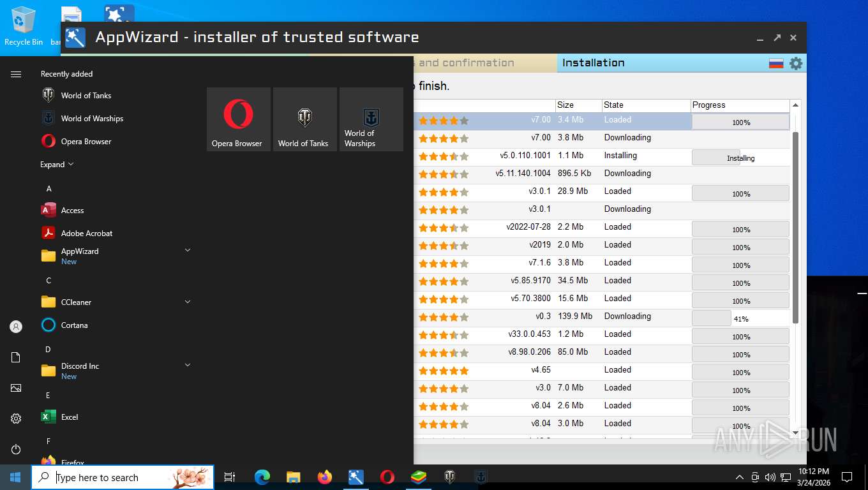Sort by the State column header
The image size is (868, 490).
(646, 105)
